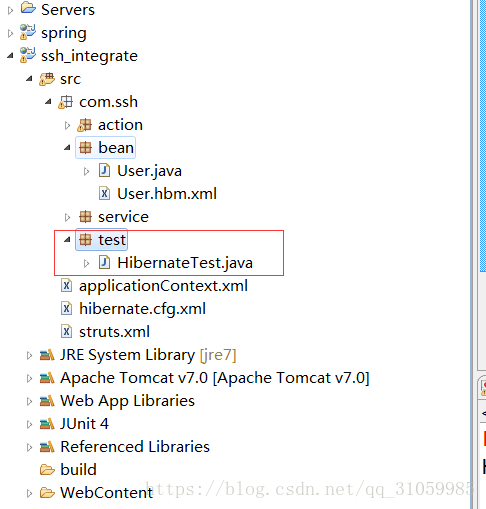
Task: Collapse the test package node
Action: click(x=67, y=240)
